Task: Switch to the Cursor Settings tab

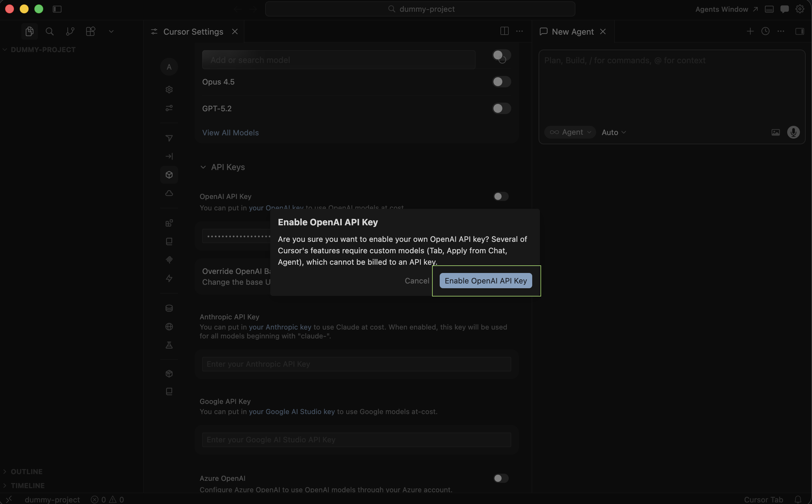Action: pos(193,32)
